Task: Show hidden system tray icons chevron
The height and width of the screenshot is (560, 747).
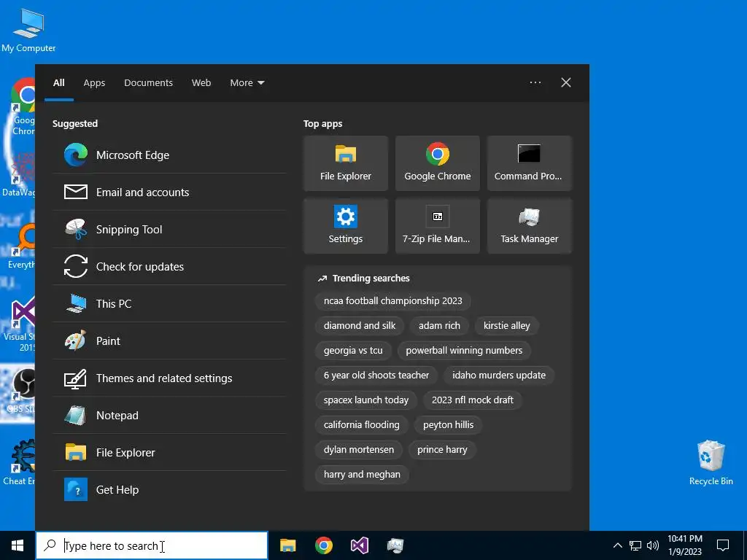Action: click(x=617, y=545)
